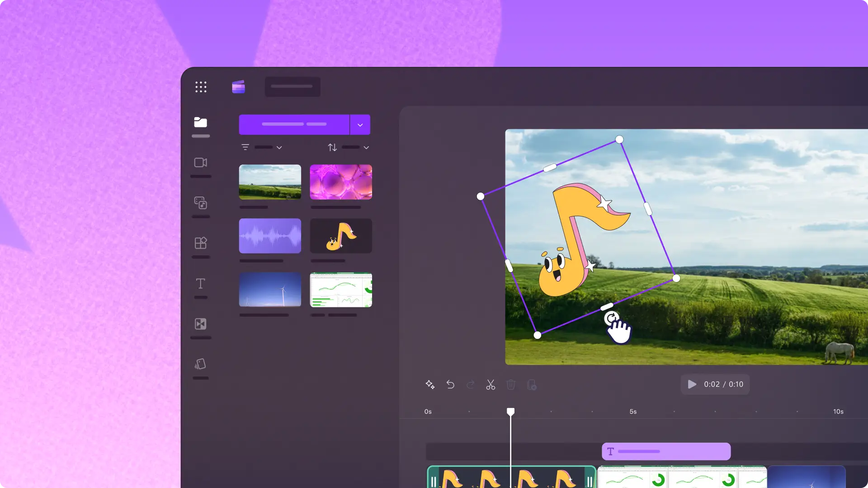This screenshot has width=868, height=488.
Task: Select the music note sticker thumbnail
Action: 341,236
